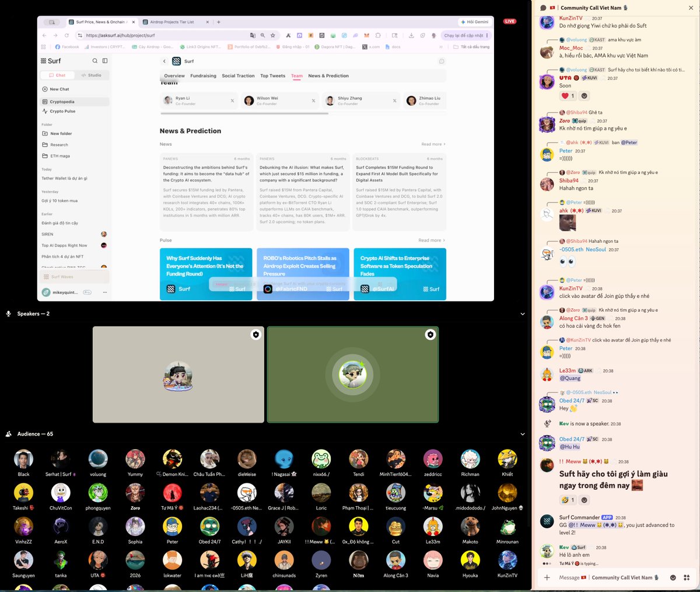The image size is (700, 592).
Task: Open the Fundraising tab
Action: [203, 76]
